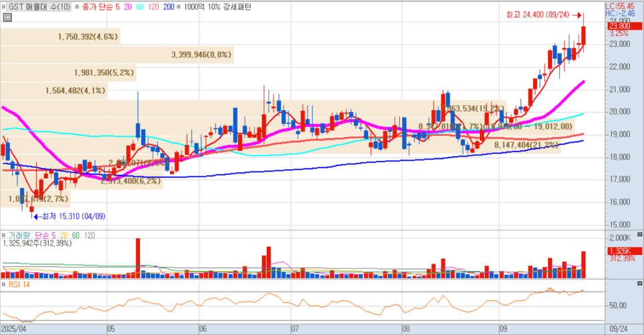The image size is (644, 335).
Task: Click the 21,000 price axis label
Action: (x=620, y=89)
